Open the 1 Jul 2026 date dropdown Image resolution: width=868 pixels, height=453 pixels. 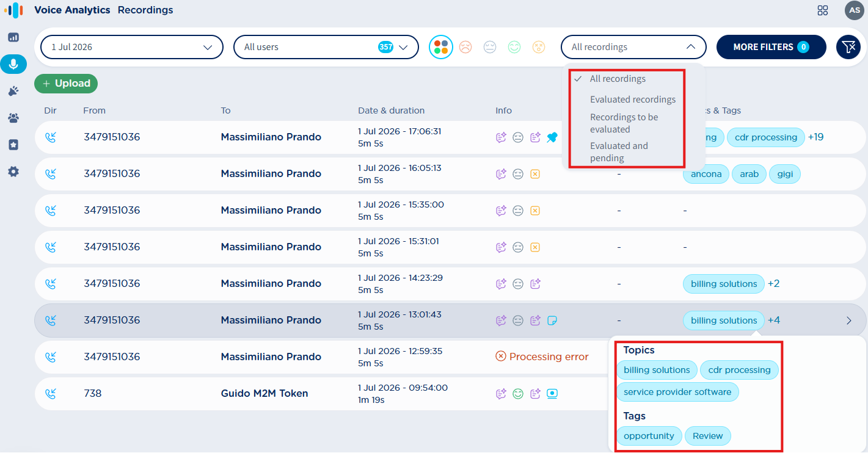132,47
